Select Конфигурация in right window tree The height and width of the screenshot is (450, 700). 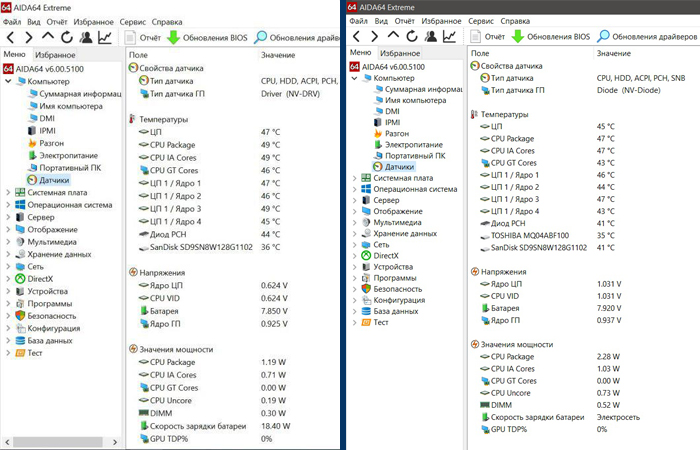point(393,300)
